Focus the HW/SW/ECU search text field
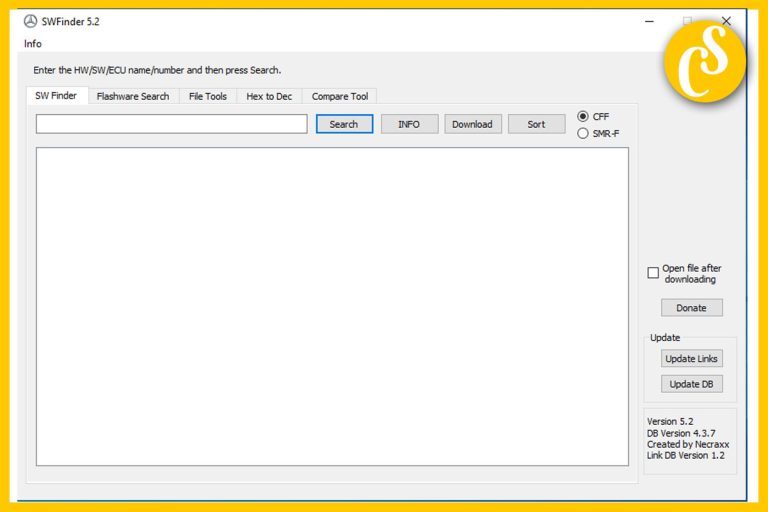This screenshot has height=512, width=768. pos(171,124)
